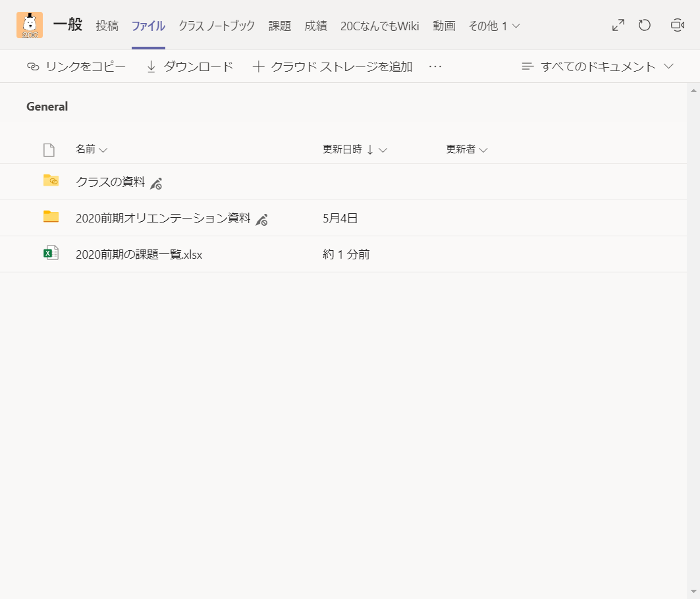Click the クラスの資料 folder icon
This screenshot has width=700, height=599.
tap(51, 180)
